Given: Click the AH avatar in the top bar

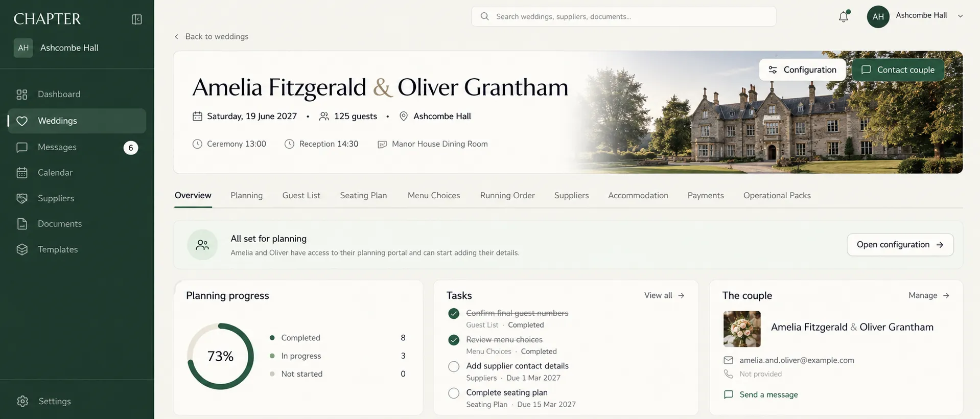Looking at the screenshot, I should (x=878, y=17).
